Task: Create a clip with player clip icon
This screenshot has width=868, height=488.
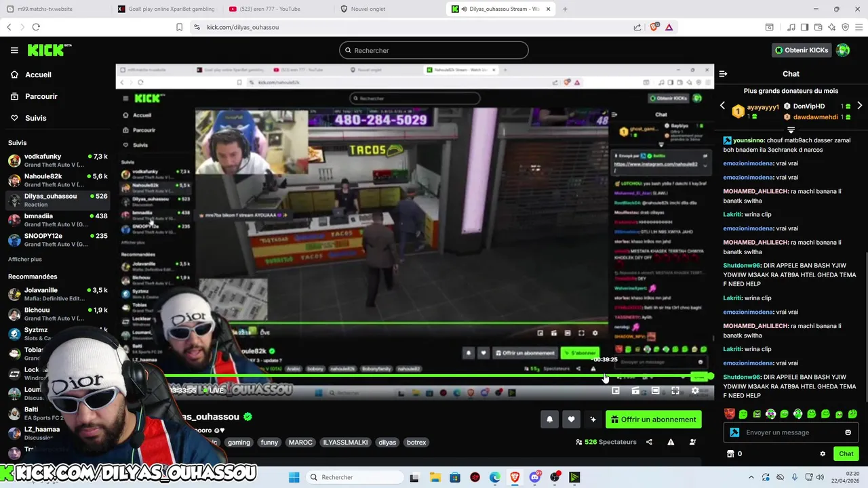Action: 635,391
